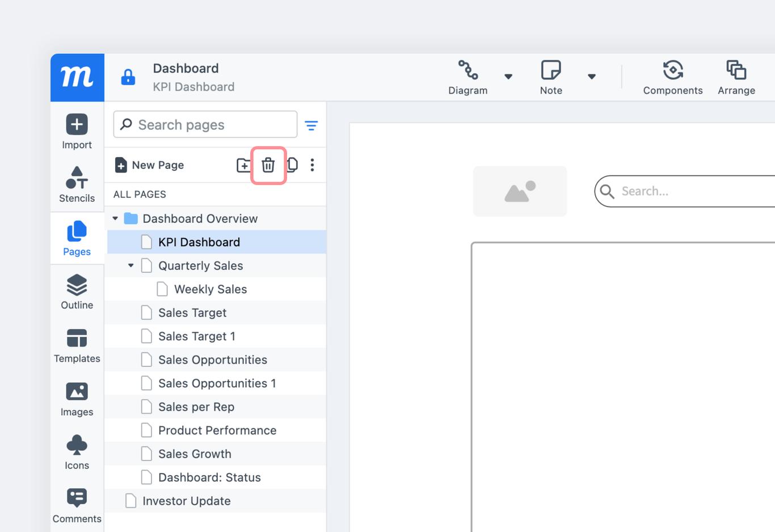
Task: Open the Import panel
Action: (x=77, y=131)
